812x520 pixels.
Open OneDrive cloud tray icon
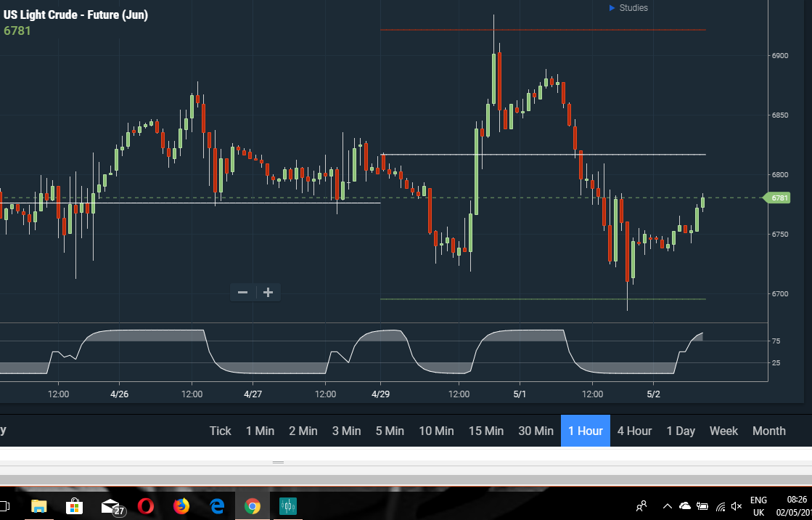684,505
